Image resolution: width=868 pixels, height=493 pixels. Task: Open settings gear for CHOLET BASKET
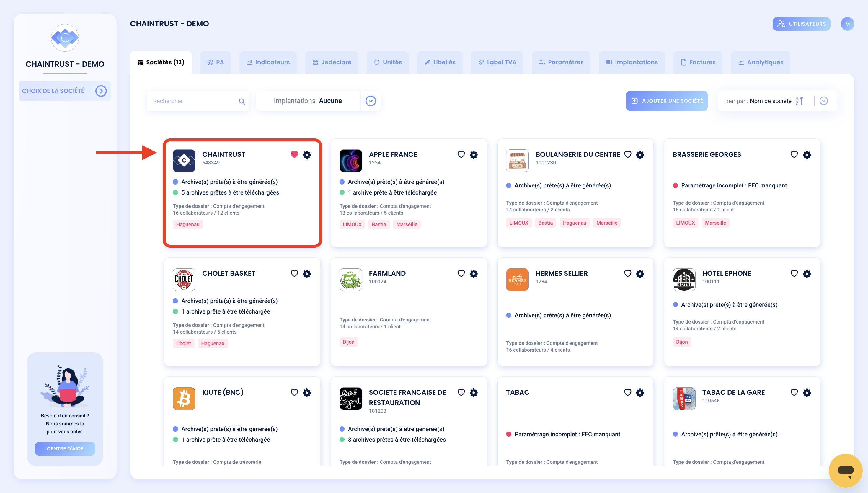(x=307, y=274)
